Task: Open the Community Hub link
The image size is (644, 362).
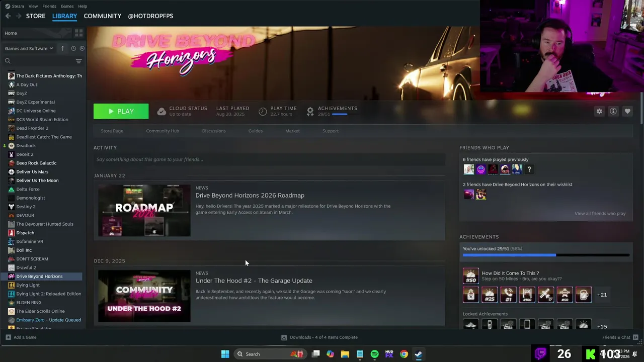Action: 163,131
